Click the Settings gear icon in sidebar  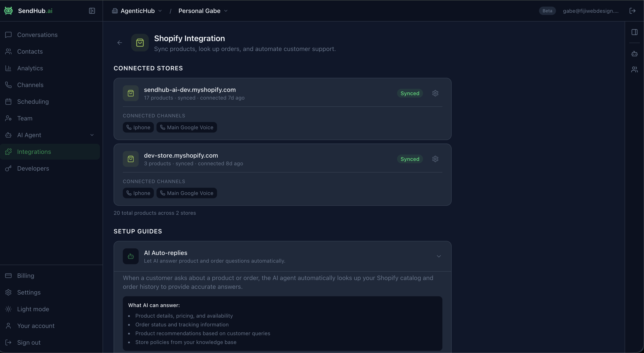click(8, 292)
